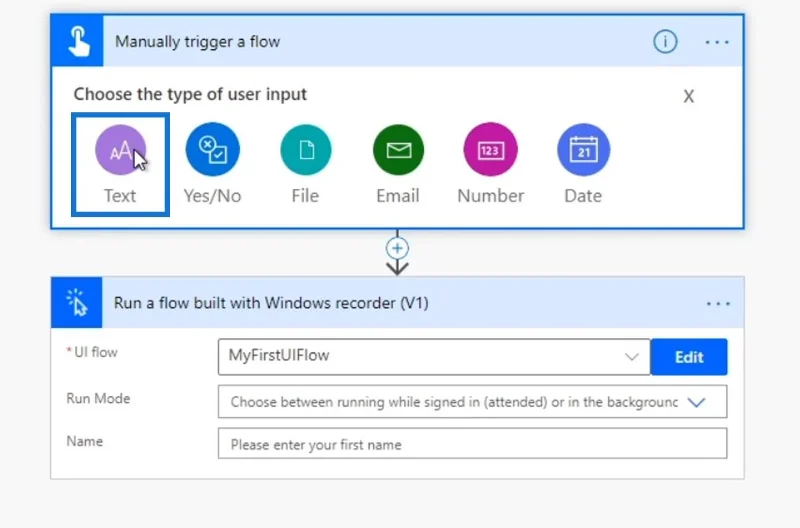Close the user input type chooser
This screenshot has height=528, width=800.
click(x=689, y=96)
